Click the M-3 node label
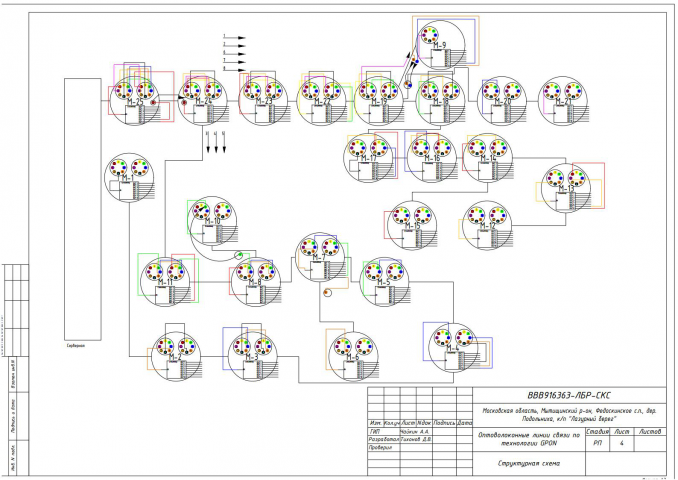Screen dimensions: 678x480 tap(252, 357)
